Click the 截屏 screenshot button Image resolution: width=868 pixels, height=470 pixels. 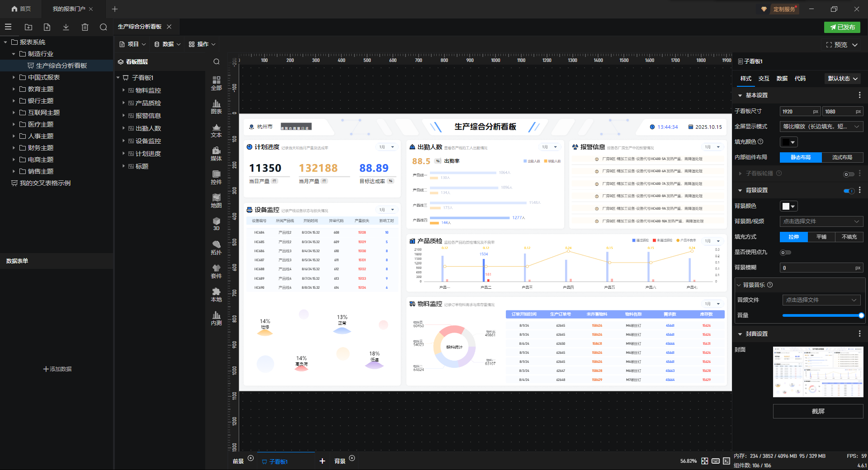818,411
